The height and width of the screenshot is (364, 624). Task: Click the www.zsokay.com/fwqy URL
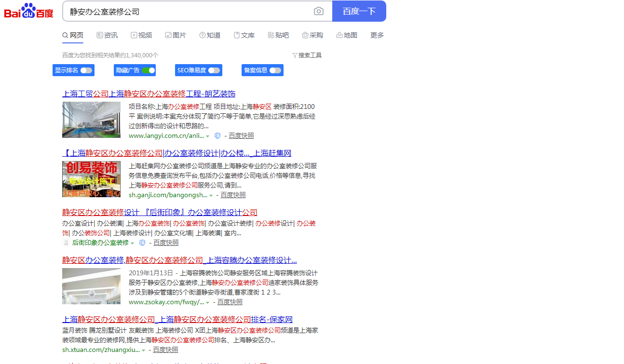point(166,302)
